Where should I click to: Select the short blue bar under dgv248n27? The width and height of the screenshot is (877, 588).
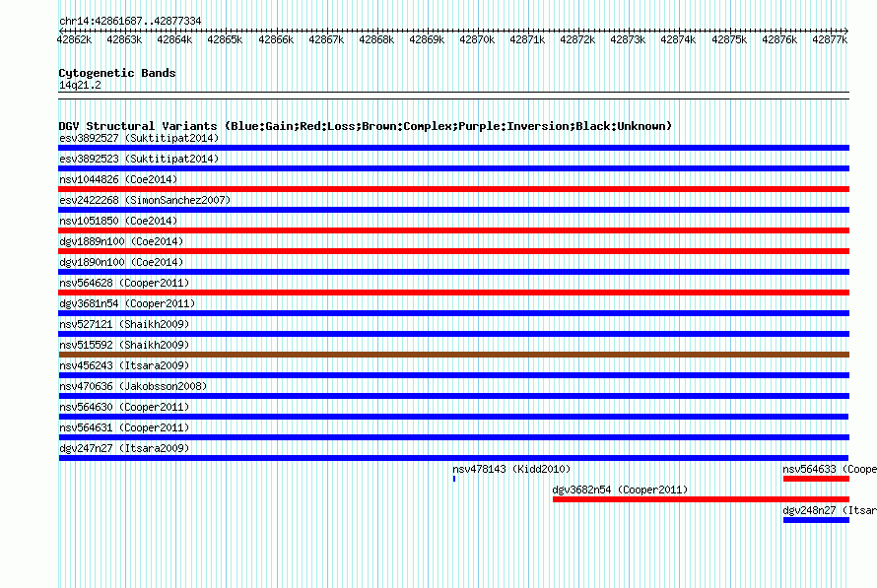tap(816, 520)
